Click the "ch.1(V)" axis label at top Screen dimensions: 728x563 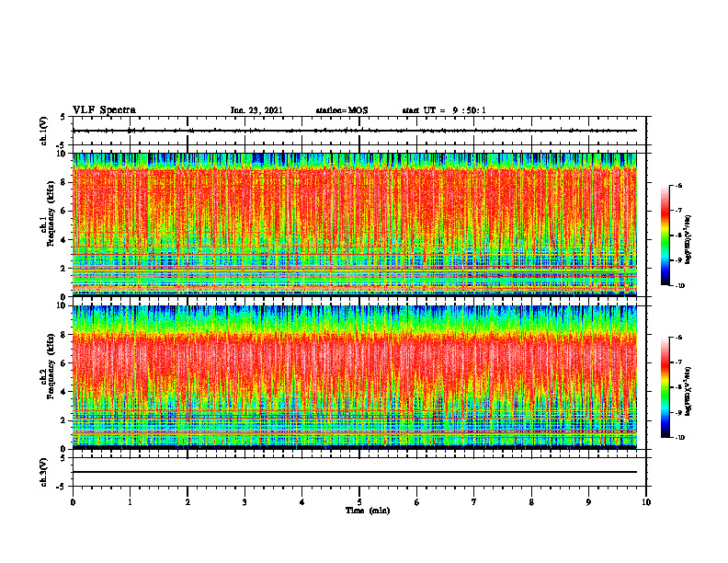(43, 131)
